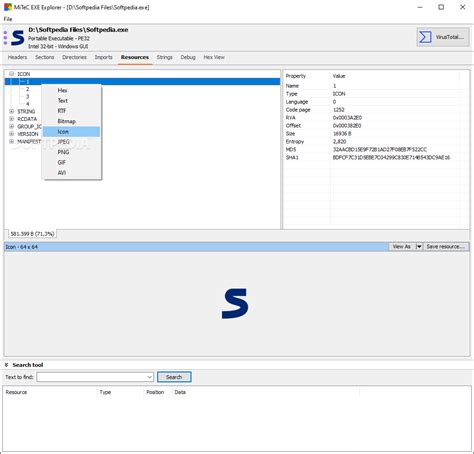Select the MD5 hash value
The width and height of the screenshot is (474, 454).
[x=380, y=150]
